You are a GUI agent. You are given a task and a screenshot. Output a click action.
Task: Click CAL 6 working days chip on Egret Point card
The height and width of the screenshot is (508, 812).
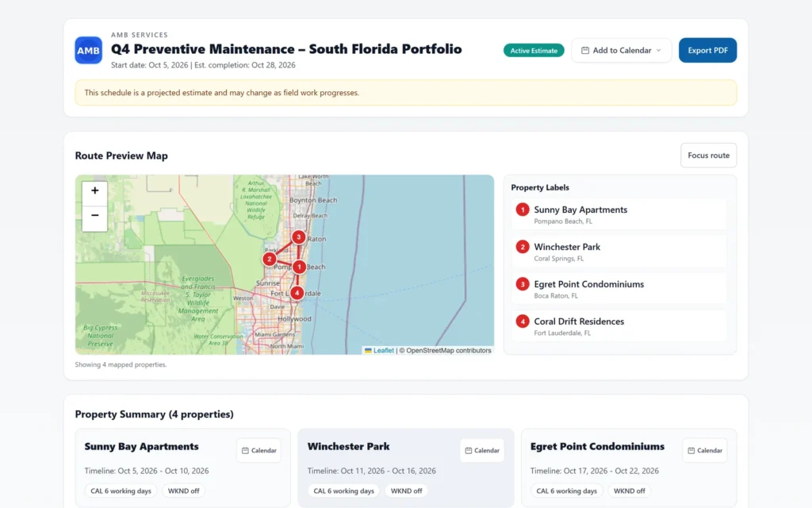[566, 491]
